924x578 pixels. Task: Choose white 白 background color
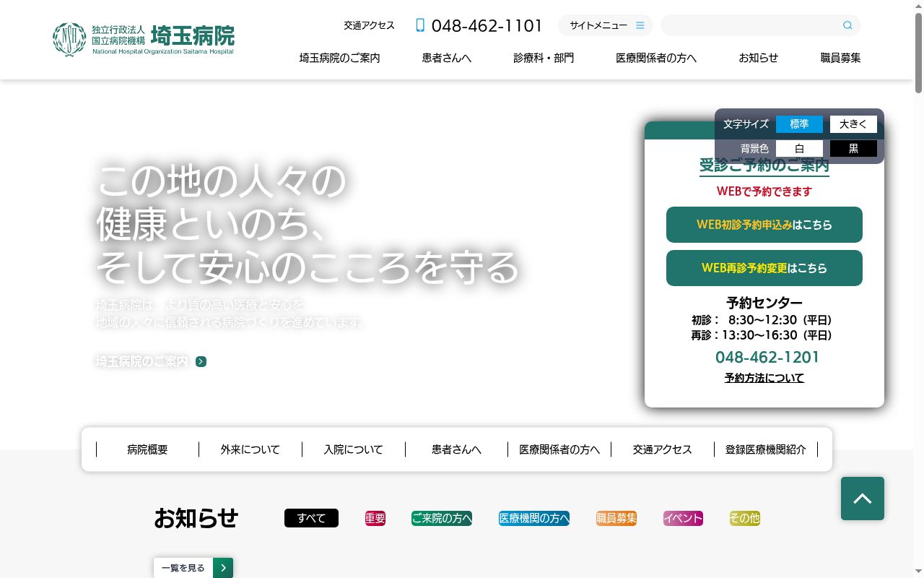[799, 148]
